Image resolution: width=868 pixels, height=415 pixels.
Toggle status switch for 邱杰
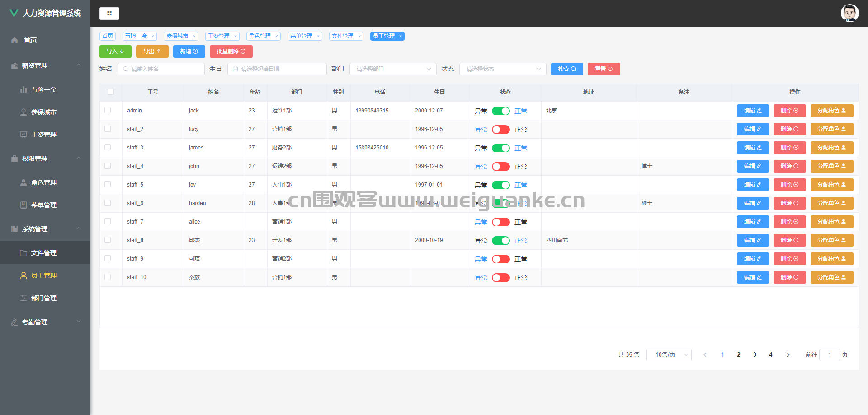(x=501, y=240)
